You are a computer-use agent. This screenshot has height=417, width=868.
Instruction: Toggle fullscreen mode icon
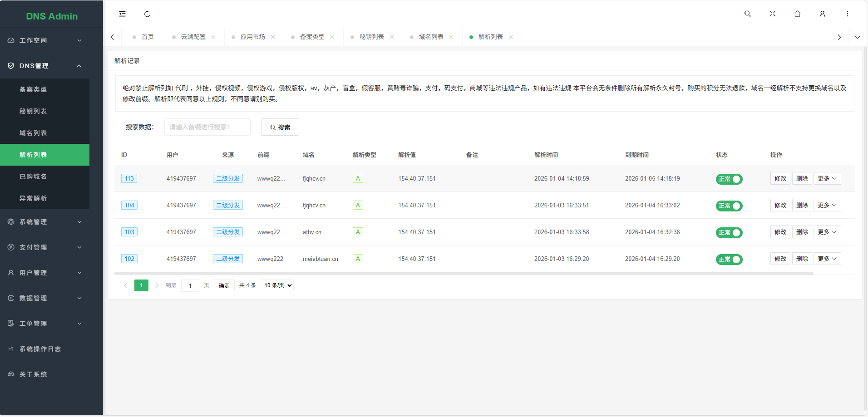pyautogui.click(x=772, y=14)
